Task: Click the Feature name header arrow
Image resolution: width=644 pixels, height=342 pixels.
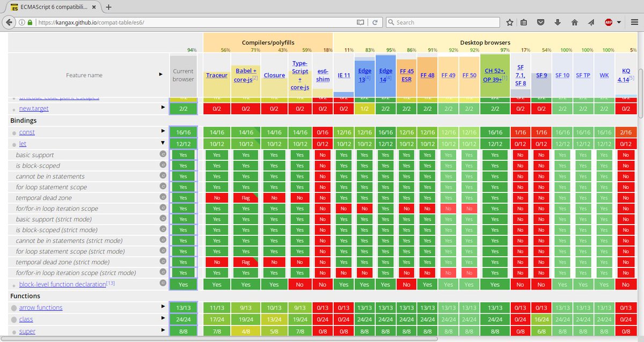Action: point(161,74)
